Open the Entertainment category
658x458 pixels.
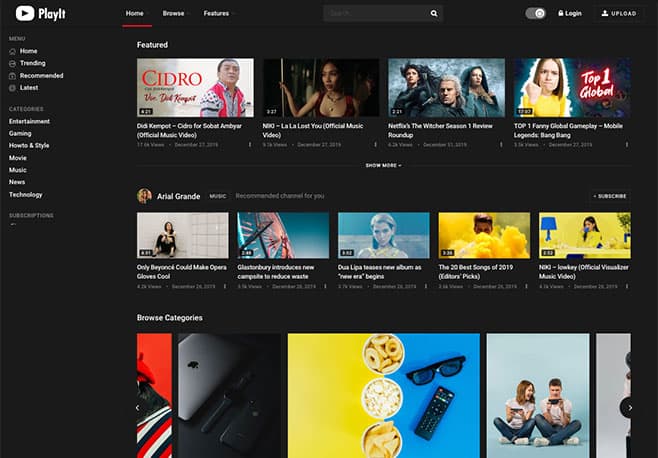[29, 121]
